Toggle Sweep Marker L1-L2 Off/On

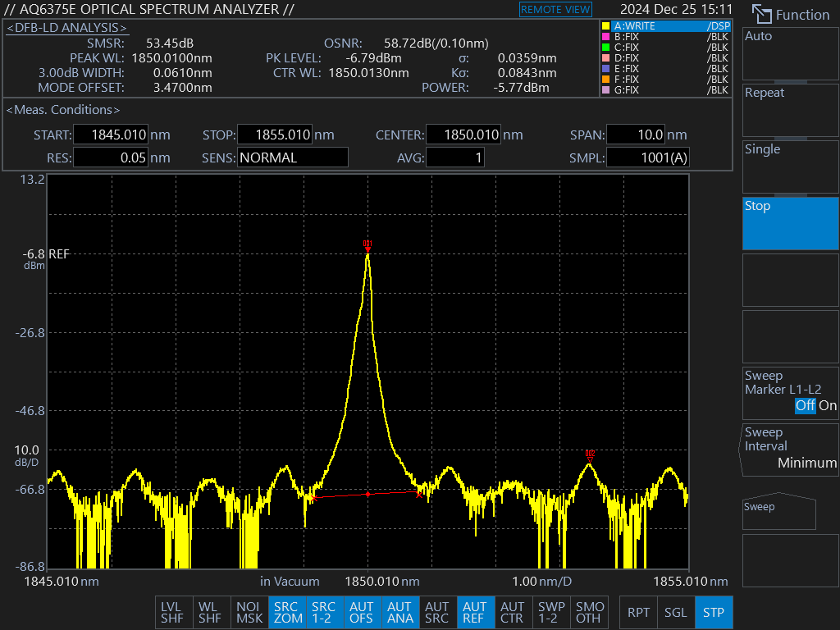coord(790,391)
